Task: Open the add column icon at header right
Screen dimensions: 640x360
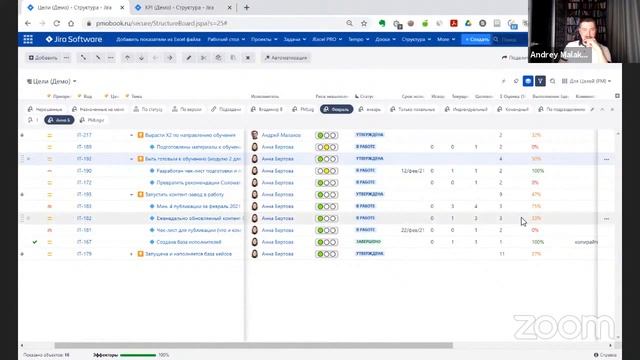Action: (x=617, y=96)
